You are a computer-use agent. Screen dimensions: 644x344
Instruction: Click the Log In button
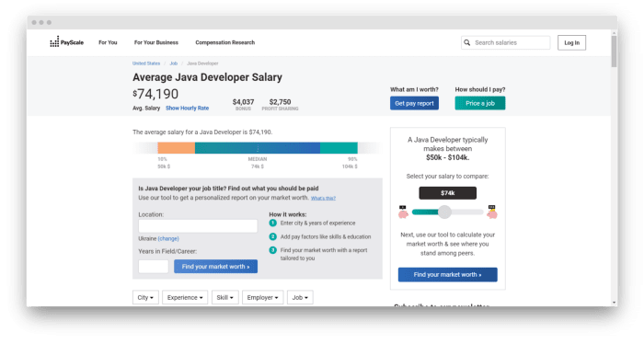[571, 42]
